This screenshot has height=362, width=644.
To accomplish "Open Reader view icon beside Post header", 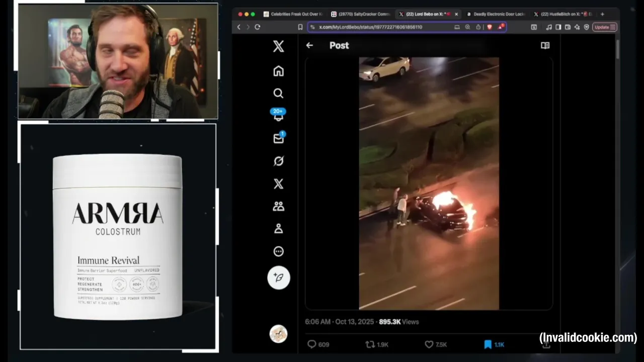I will (545, 45).
